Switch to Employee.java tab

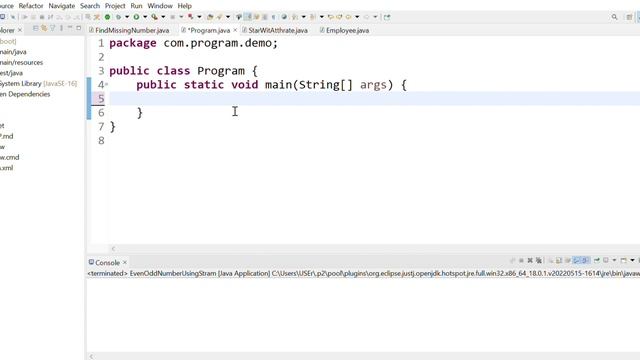[x=347, y=30]
